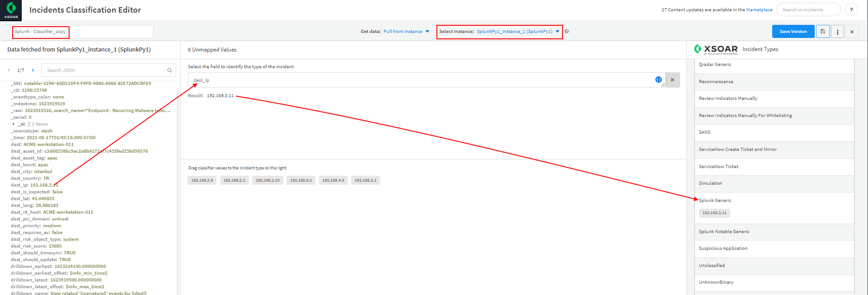
Task: Open the three-dot more options menu
Action: click(x=837, y=32)
